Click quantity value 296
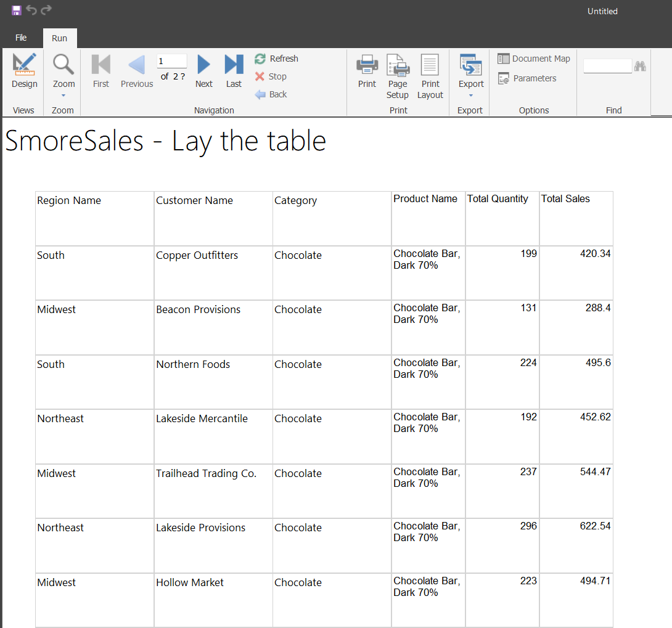 coord(528,526)
